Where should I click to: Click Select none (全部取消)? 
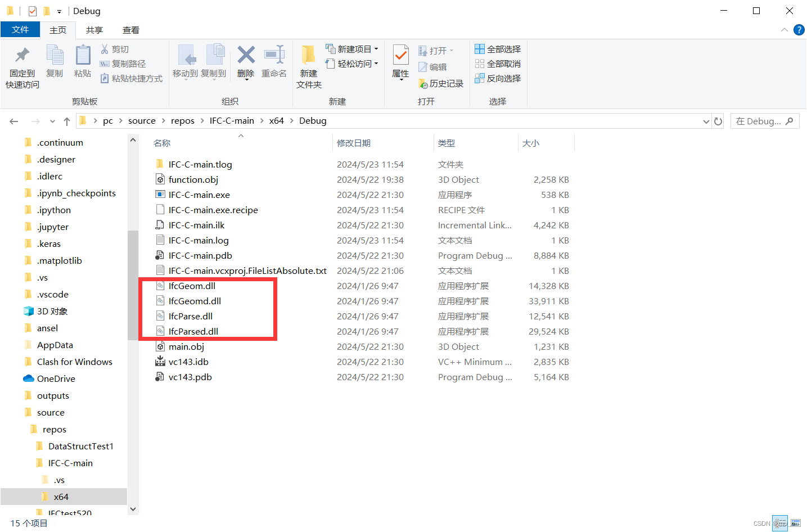pyautogui.click(x=498, y=64)
